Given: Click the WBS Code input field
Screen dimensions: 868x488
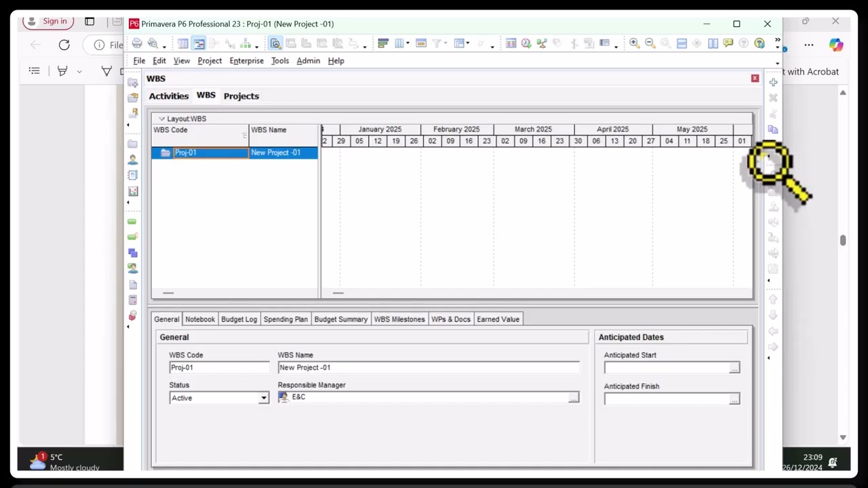Looking at the screenshot, I should click(220, 367).
